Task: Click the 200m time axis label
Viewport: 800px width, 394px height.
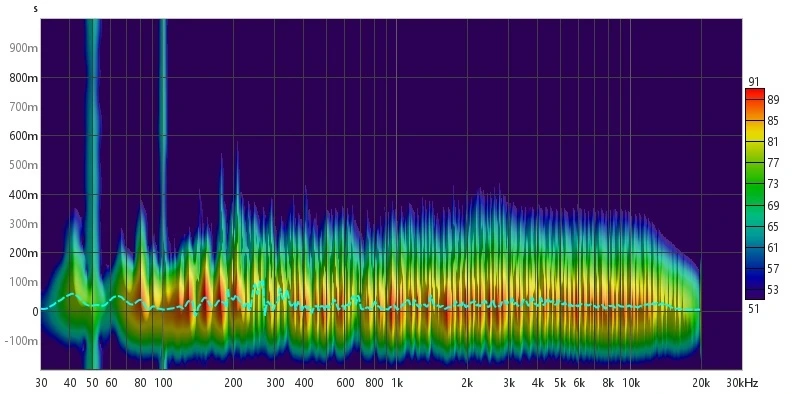Action: tap(23, 253)
